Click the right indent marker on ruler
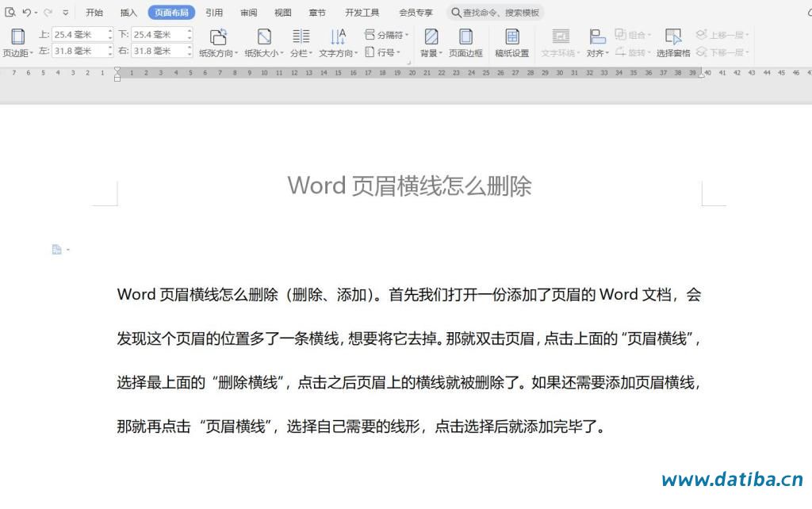The height and width of the screenshot is (509, 812). 702,74
